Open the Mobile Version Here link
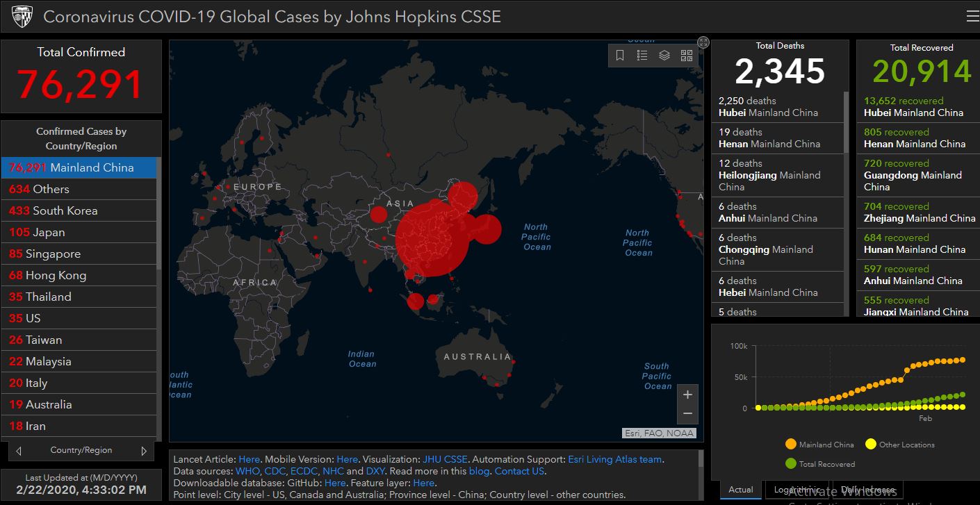Image resolution: width=980 pixels, height=505 pixels. [347, 459]
